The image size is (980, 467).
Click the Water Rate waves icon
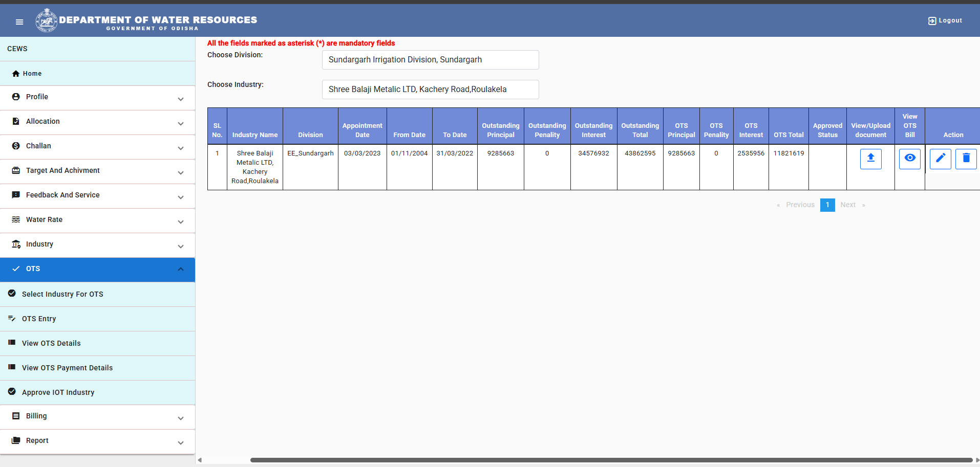tap(16, 219)
